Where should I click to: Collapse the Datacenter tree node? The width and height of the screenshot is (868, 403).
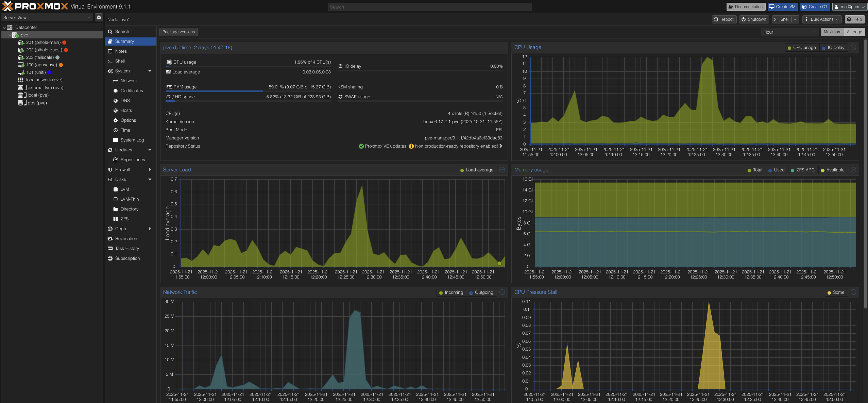(x=4, y=28)
